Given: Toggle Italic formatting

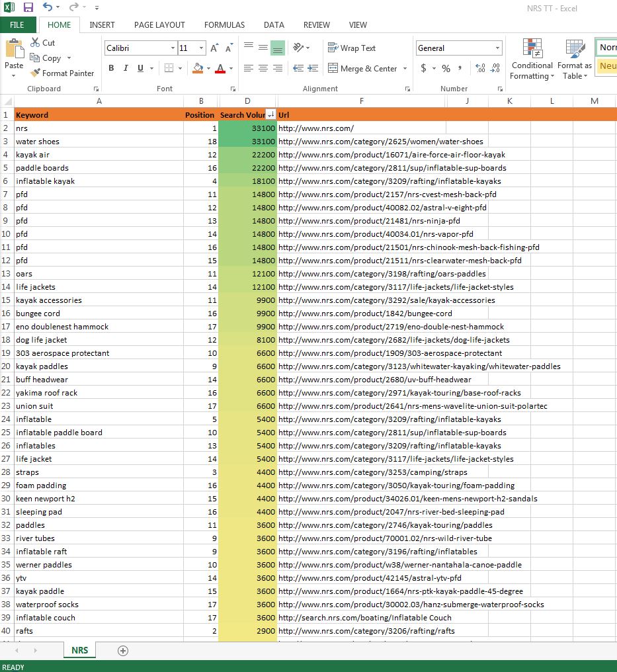Looking at the screenshot, I should 126,69.
